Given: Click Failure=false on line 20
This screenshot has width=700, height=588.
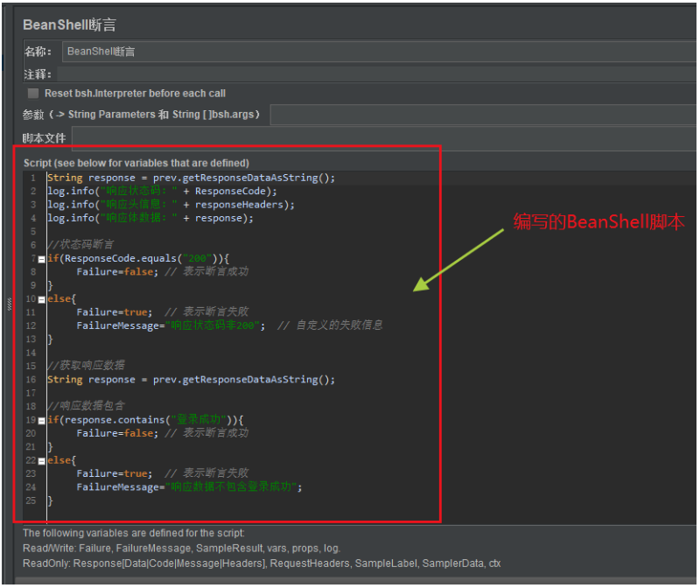Looking at the screenshot, I should [x=117, y=433].
